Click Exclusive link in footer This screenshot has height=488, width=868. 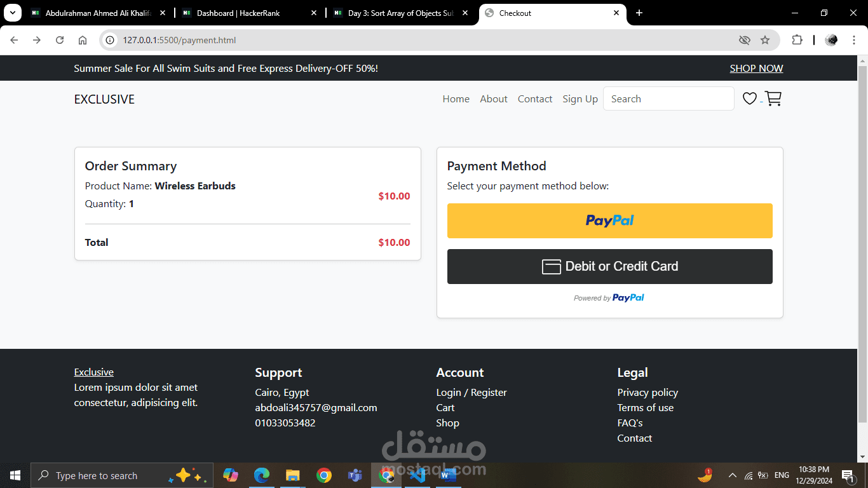pyautogui.click(x=94, y=372)
